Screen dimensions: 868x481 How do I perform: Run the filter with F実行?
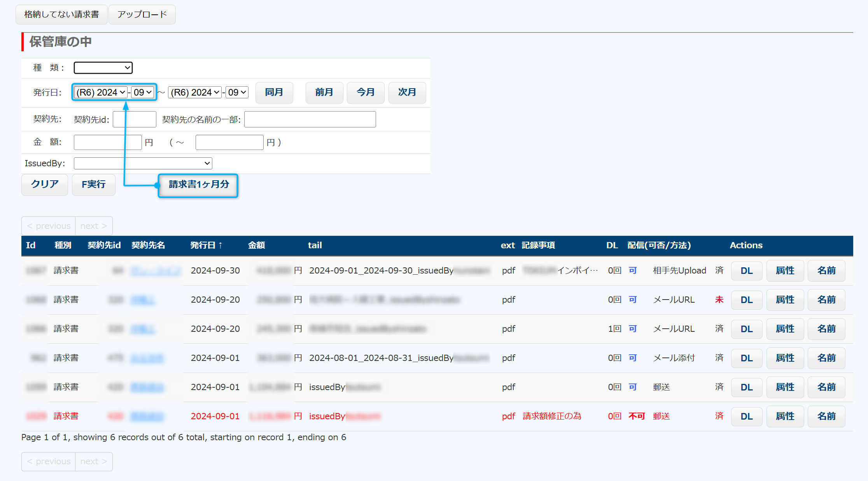pyautogui.click(x=93, y=184)
